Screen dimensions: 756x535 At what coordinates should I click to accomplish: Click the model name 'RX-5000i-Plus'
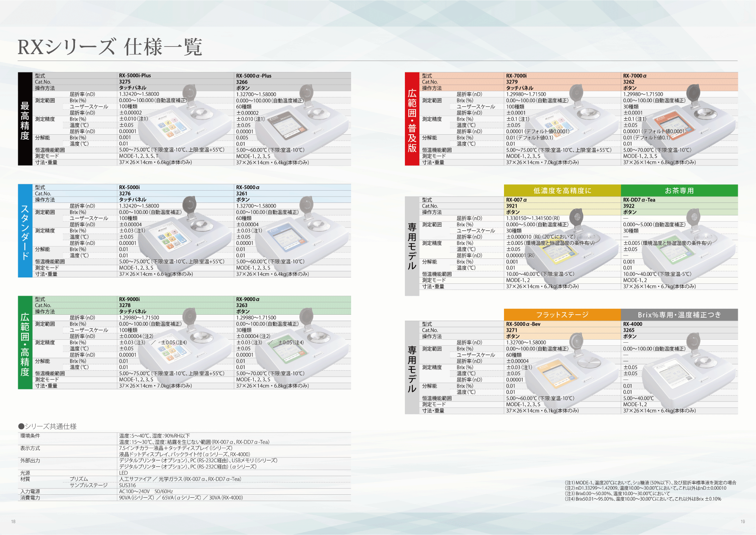point(135,76)
